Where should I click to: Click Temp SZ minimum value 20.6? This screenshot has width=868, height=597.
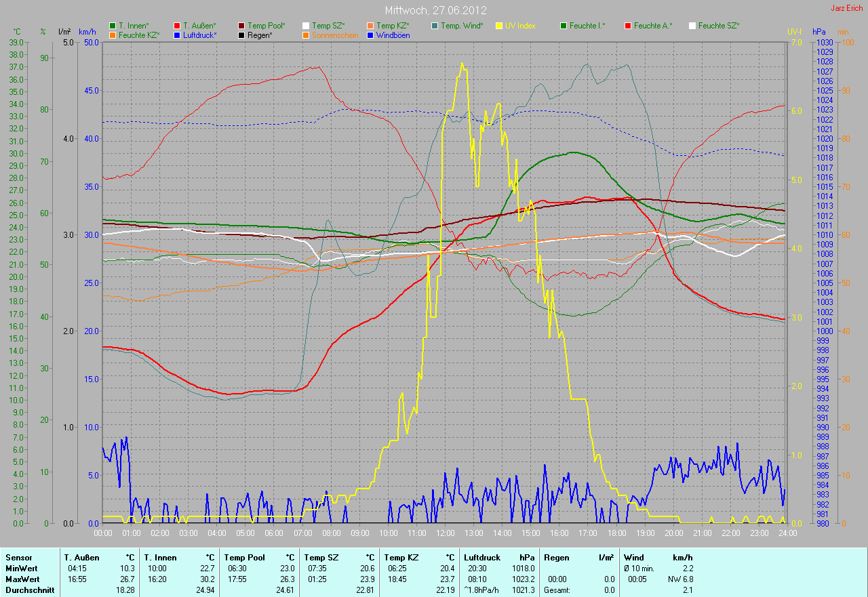coord(367,569)
